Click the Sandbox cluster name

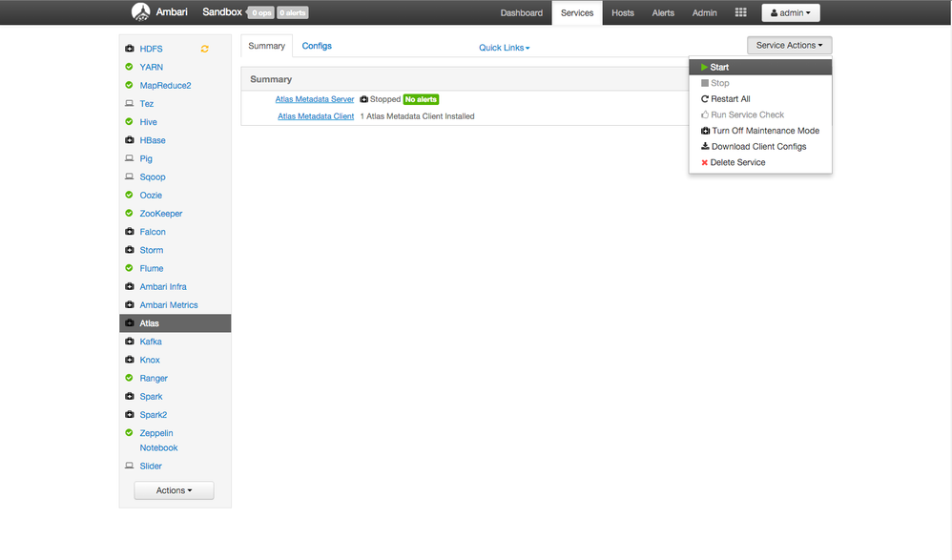(222, 12)
